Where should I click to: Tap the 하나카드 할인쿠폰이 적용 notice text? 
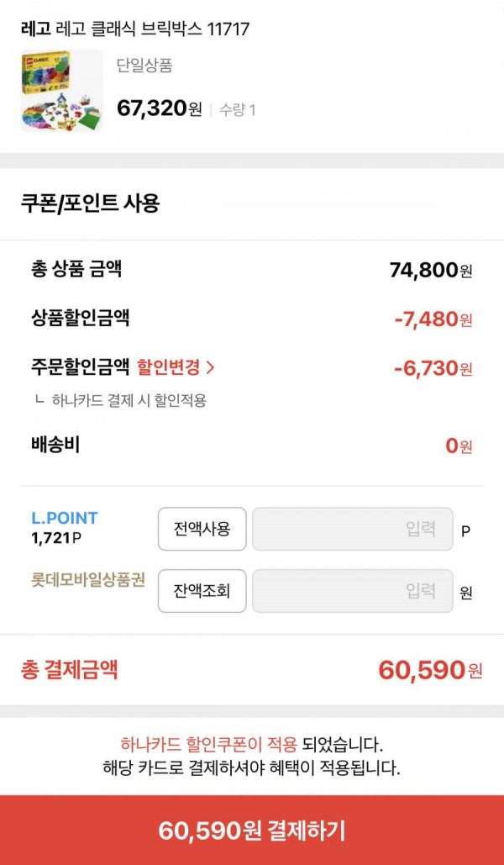(209, 745)
